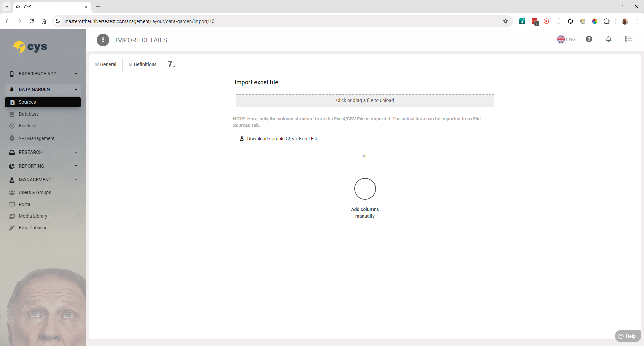
Task: Click the cys logo in sidebar
Action: tap(30, 47)
